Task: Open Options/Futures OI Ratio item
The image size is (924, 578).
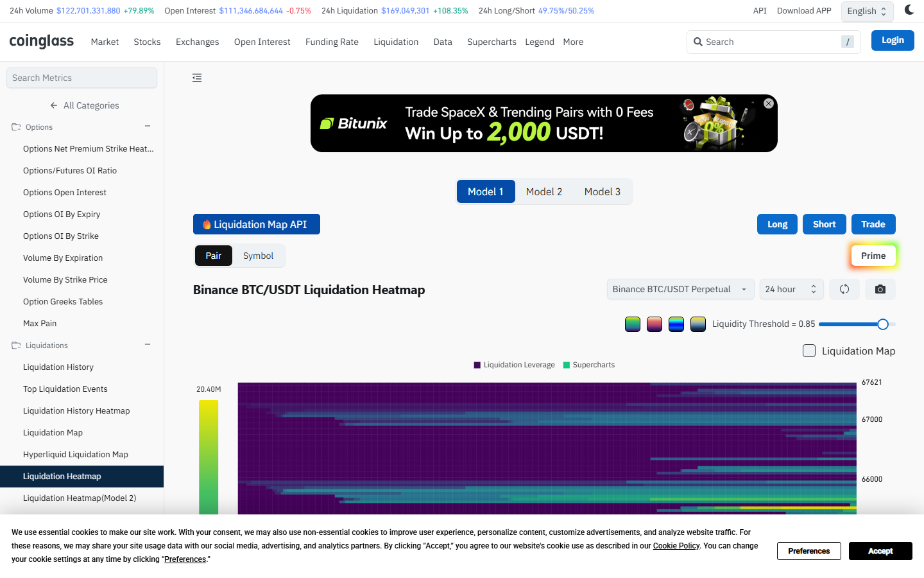Action: [x=70, y=171]
